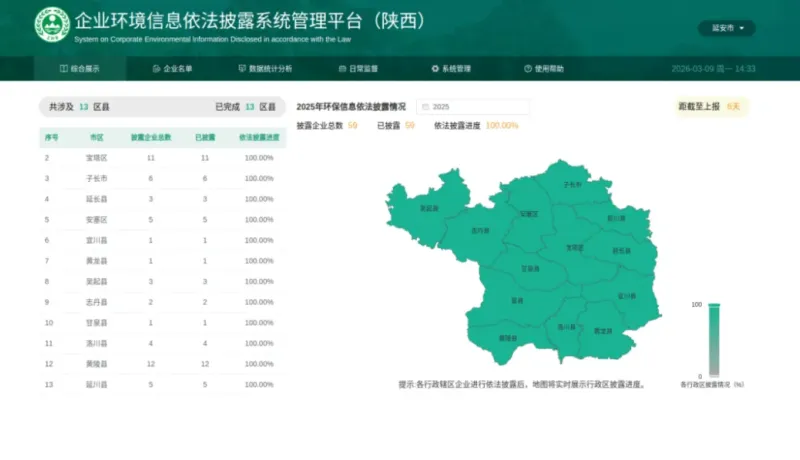The height and width of the screenshot is (460, 800).
Task: Click the disclosure progress legend color bar
Action: pyautogui.click(x=714, y=339)
